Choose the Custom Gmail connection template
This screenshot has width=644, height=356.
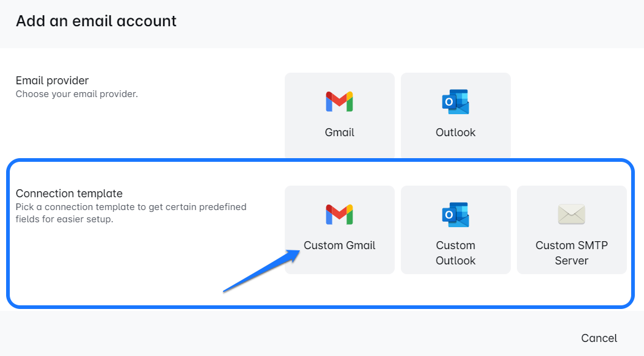pyautogui.click(x=339, y=230)
